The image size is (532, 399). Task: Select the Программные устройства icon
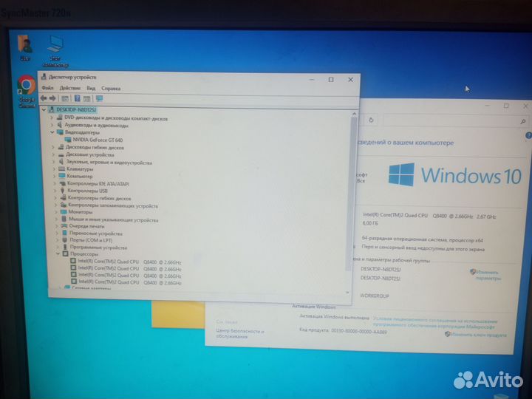click(x=65, y=247)
